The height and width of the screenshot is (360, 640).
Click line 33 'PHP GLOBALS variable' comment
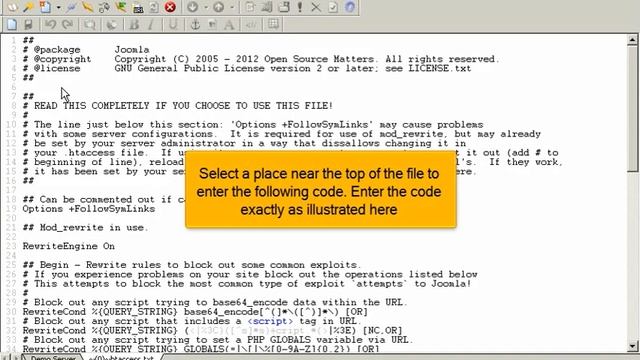[x=218, y=340]
